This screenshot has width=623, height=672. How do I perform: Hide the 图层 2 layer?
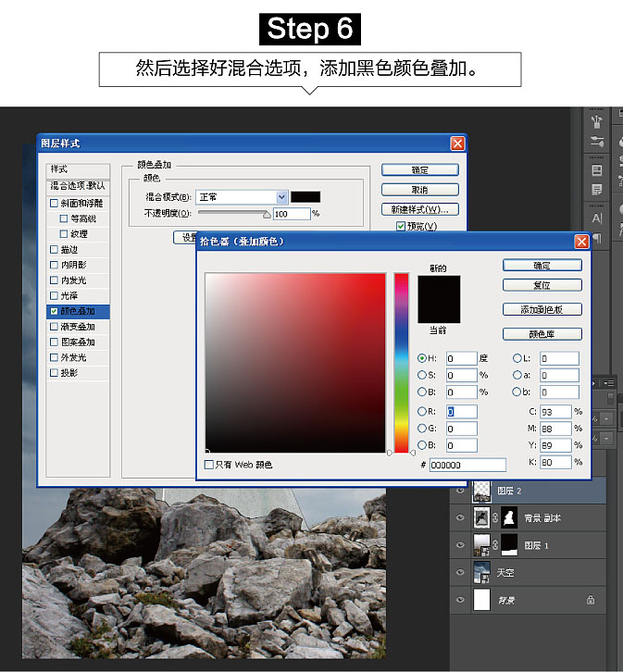click(x=460, y=491)
